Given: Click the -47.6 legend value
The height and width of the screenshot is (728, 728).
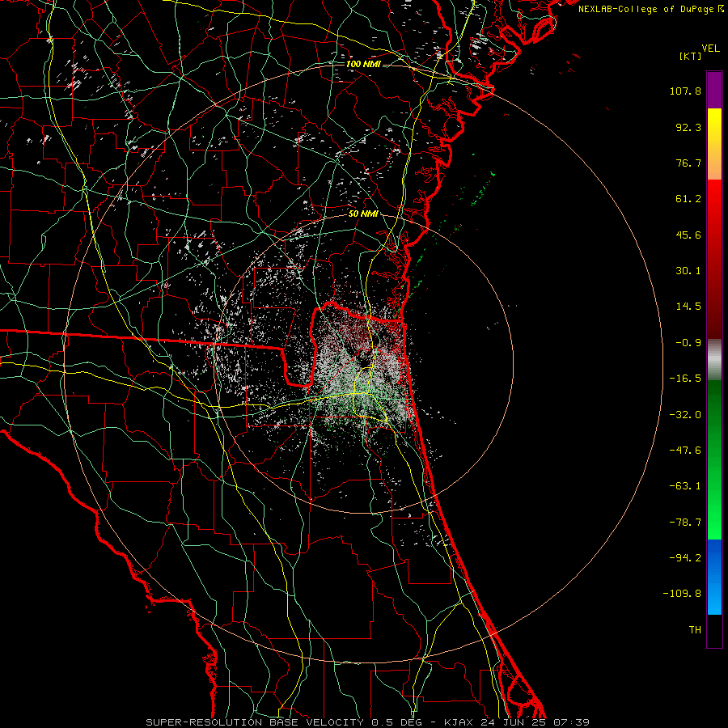Looking at the screenshot, I should (685, 451).
